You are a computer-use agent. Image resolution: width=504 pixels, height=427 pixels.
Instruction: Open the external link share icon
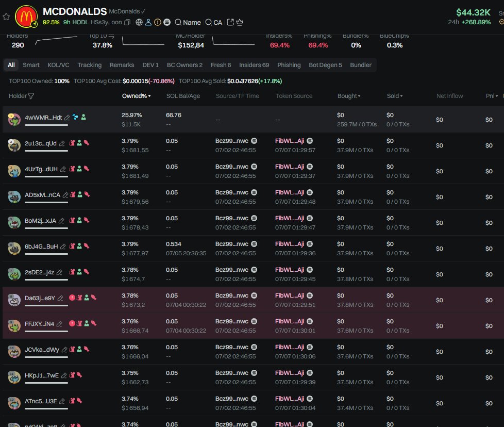coord(230,22)
